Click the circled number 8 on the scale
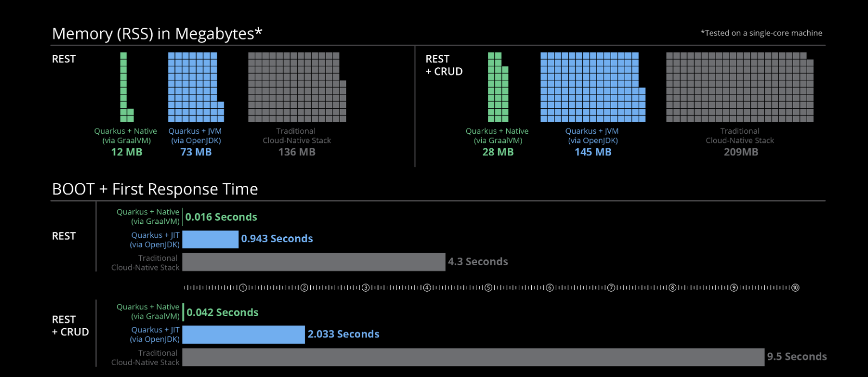This screenshot has width=868, height=377. [672, 287]
